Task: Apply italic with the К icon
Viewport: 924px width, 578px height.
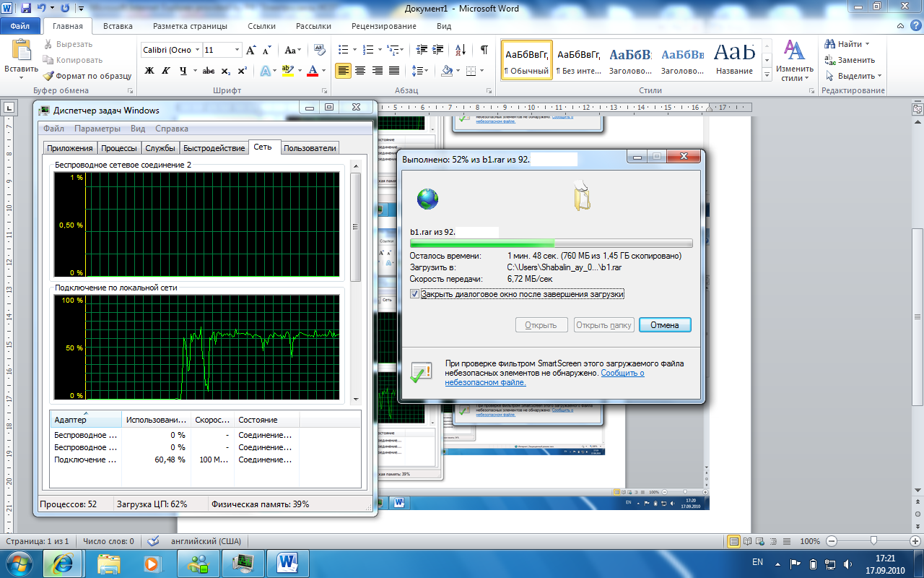Action: (167, 71)
